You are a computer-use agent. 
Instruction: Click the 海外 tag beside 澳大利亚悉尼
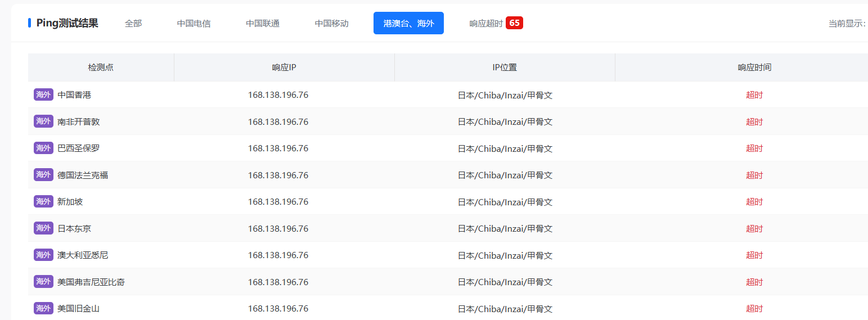point(43,255)
